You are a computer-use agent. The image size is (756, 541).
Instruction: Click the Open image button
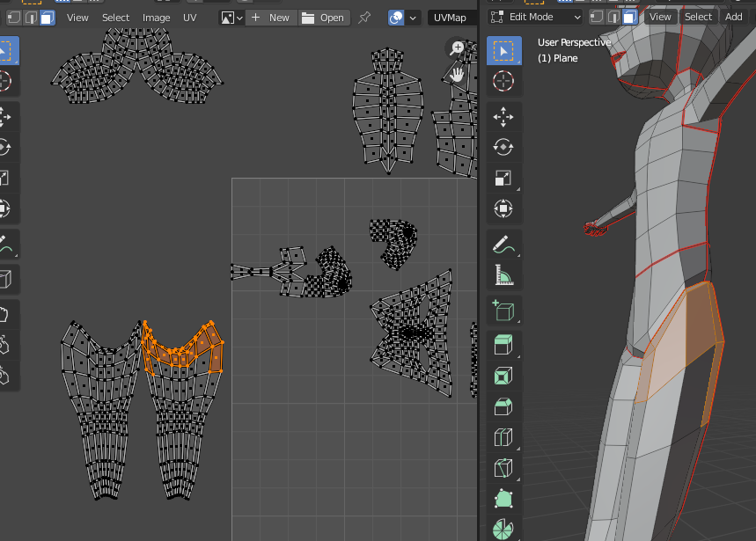point(323,18)
